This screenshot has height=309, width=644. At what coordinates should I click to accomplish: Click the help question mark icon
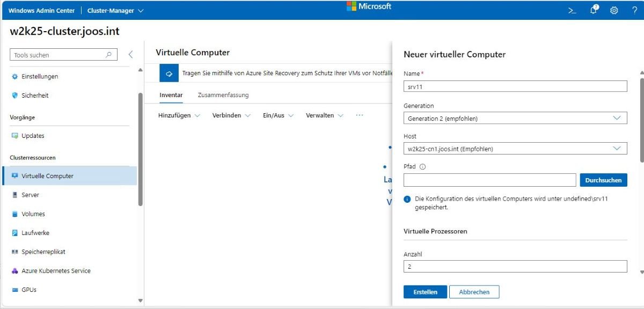tap(634, 10)
